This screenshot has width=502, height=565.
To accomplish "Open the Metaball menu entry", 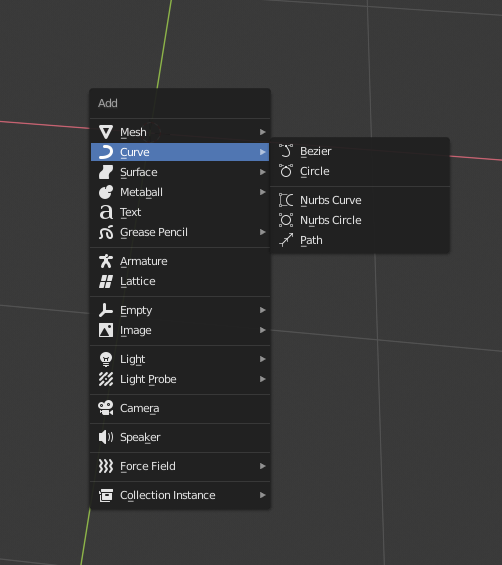I will (x=180, y=192).
